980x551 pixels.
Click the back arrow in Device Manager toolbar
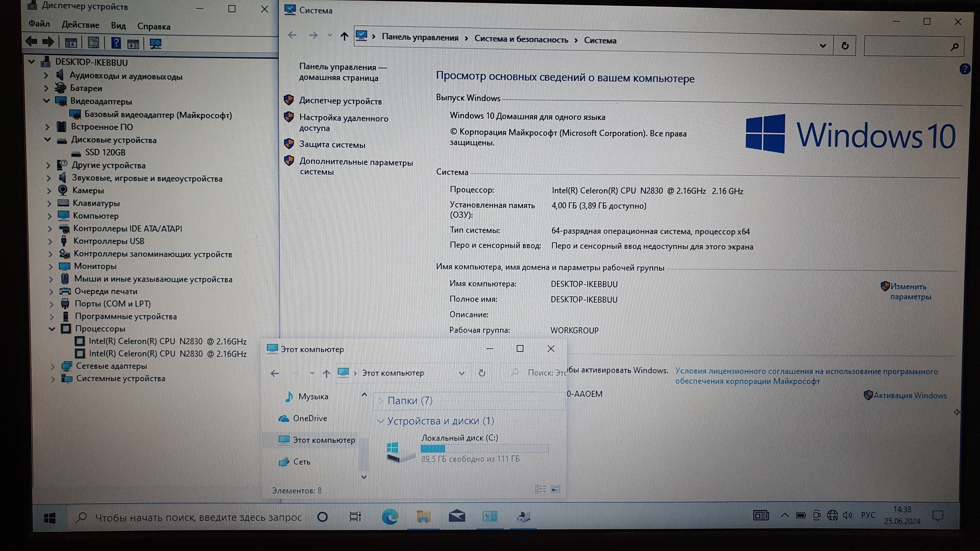32,42
